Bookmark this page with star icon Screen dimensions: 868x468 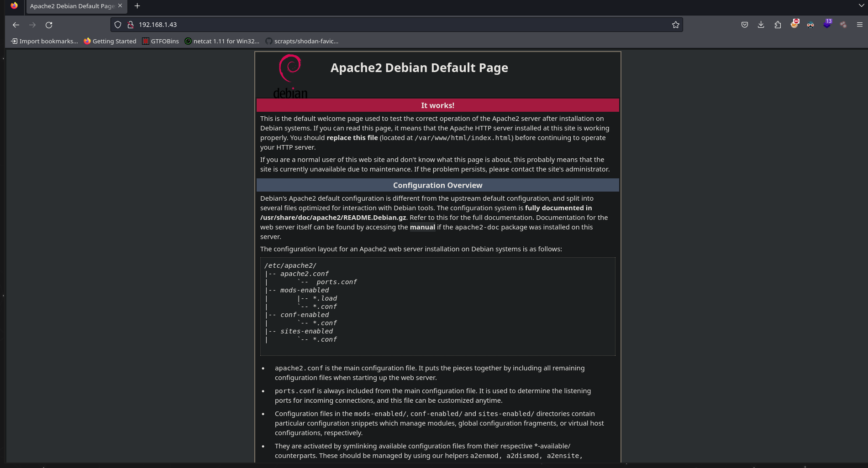[x=676, y=25]
